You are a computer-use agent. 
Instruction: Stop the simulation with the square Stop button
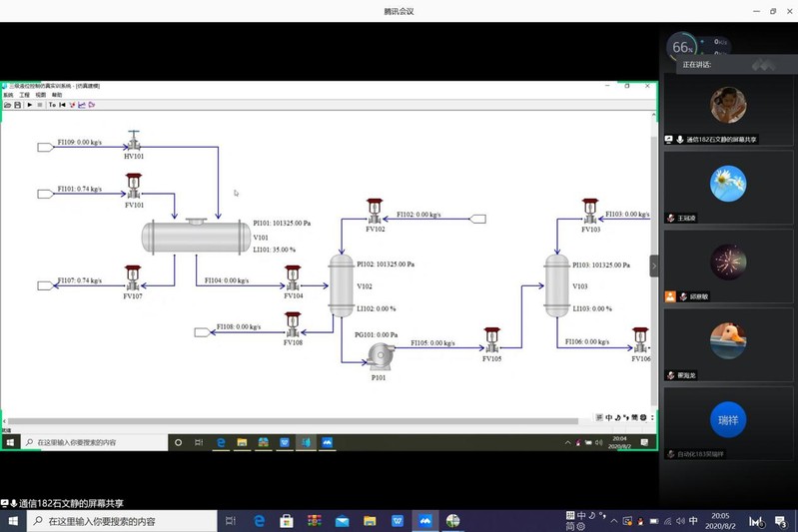click(40, 105)
